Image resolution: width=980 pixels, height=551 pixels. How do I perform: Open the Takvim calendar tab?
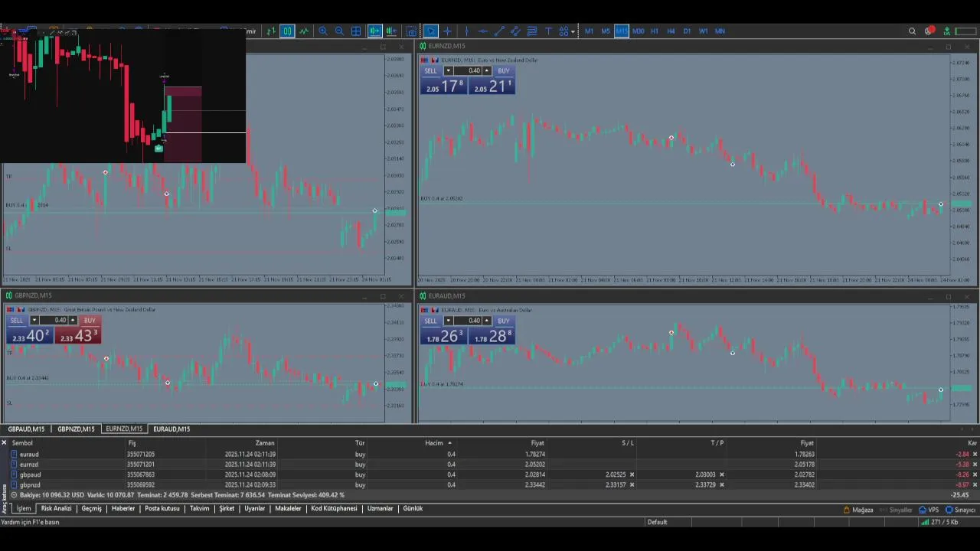(200, 509)
